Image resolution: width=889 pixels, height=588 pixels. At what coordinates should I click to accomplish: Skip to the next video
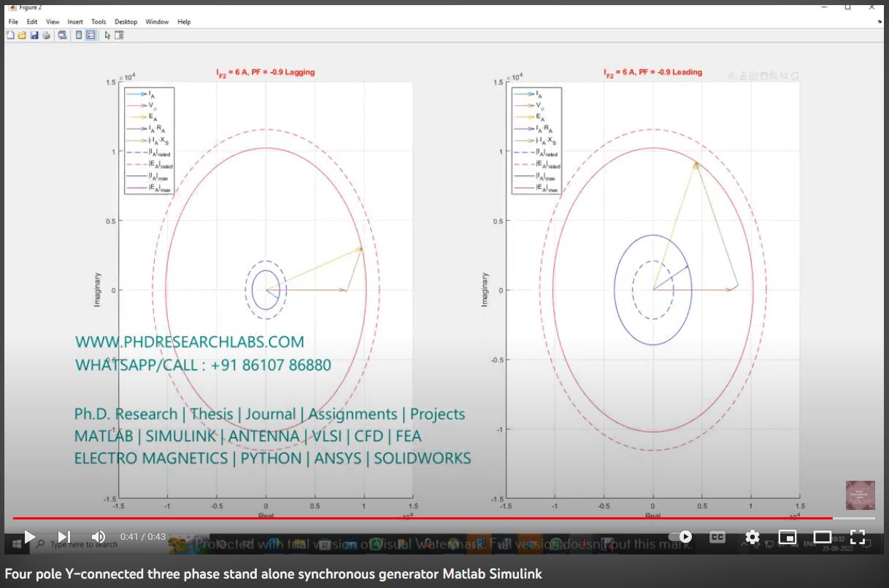coord(64,537)
